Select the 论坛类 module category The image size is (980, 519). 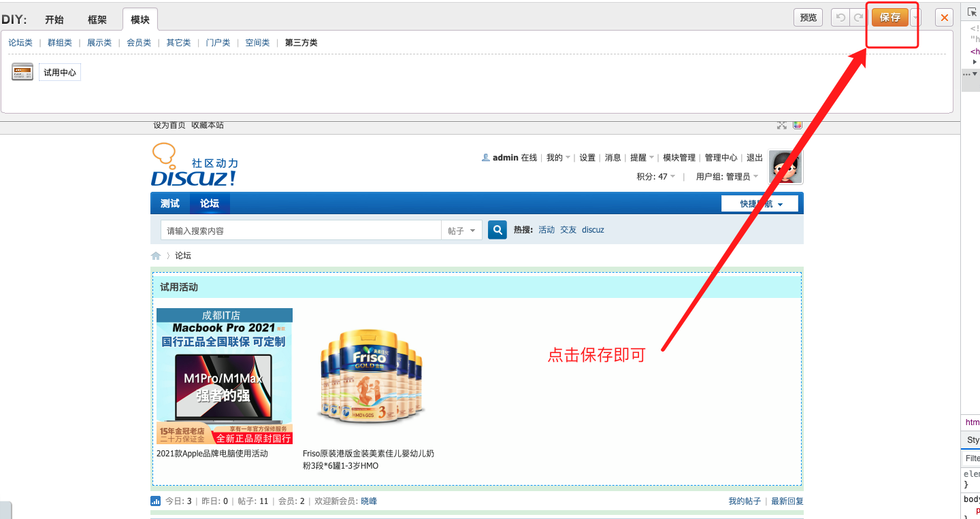point(20,43)
